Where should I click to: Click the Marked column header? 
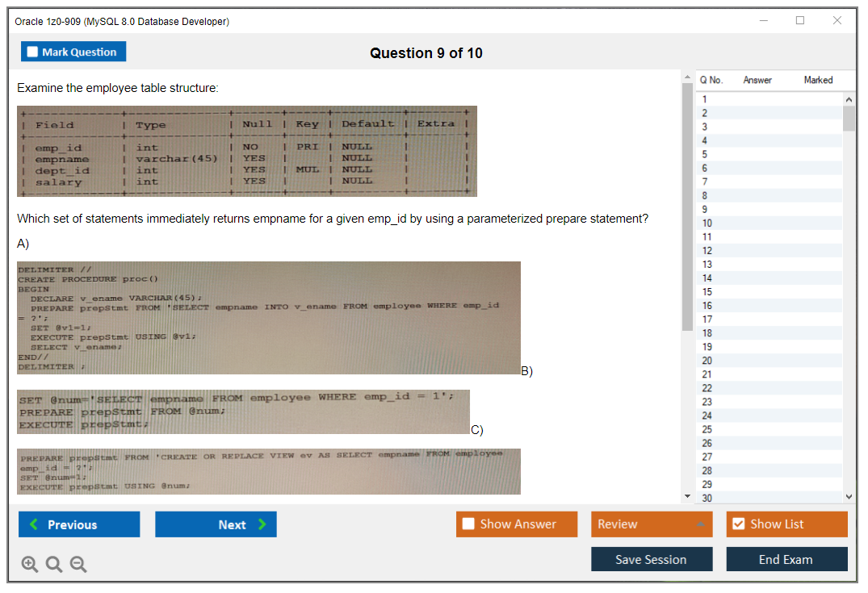[818, 80]
